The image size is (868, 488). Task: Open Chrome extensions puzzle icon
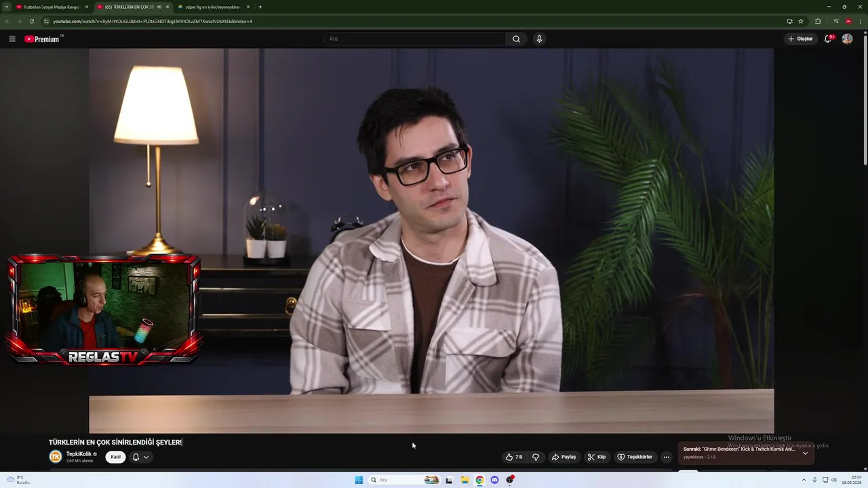pyautogui.click(x=818, y=21)
